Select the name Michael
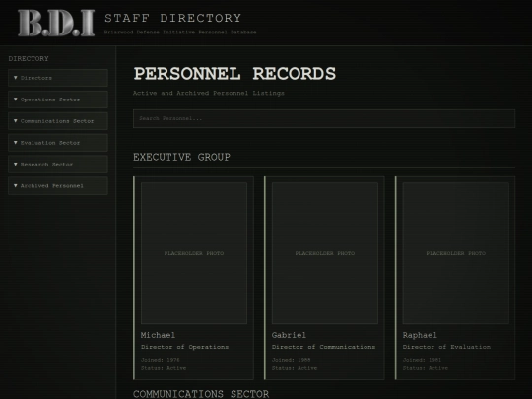532x399 pixels. [x=158, y=335]
